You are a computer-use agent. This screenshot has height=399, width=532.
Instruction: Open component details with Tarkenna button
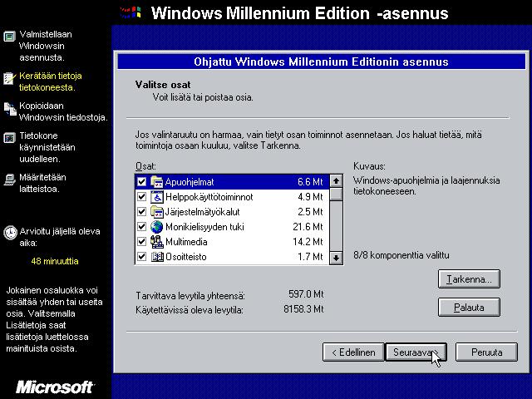tap(469, 279)
